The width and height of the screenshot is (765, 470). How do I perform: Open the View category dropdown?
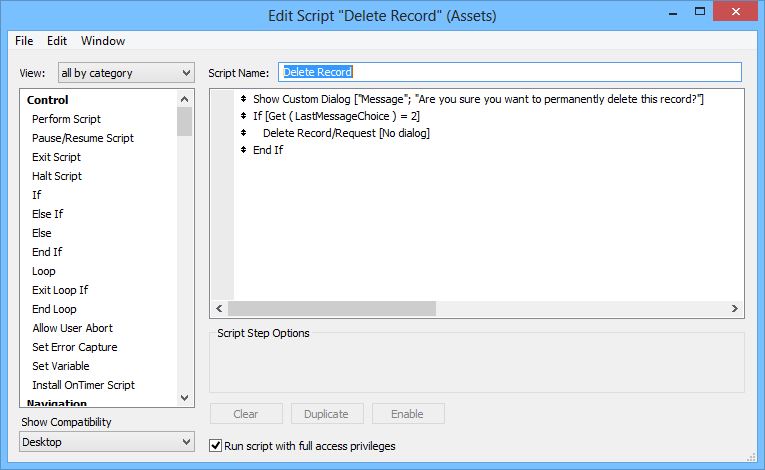(x=126, y=73)
